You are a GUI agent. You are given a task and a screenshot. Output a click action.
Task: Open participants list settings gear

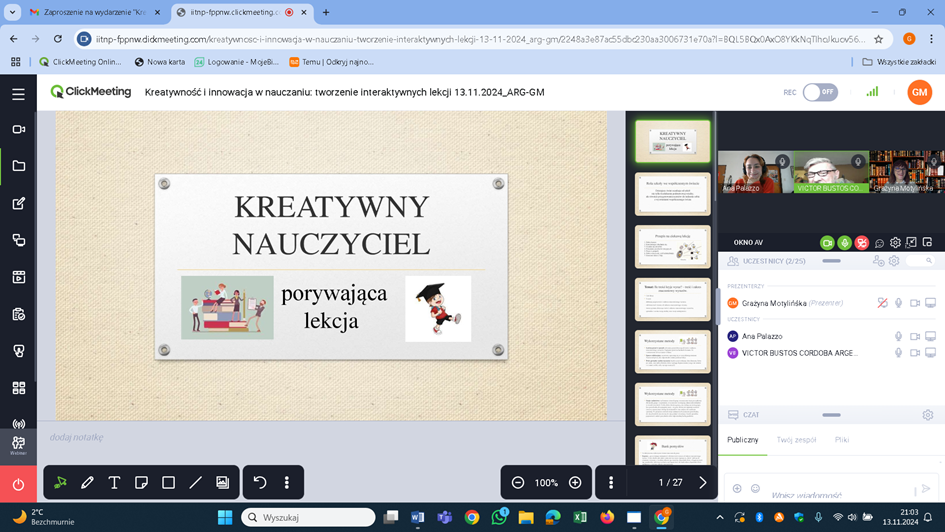pyautogui.click(x=894, y=261)
